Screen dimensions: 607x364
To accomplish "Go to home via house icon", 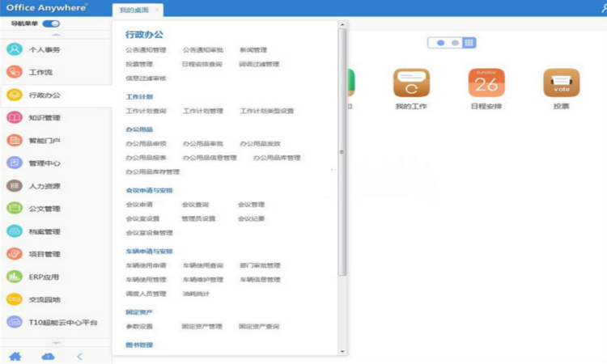I will click(15, 356).
